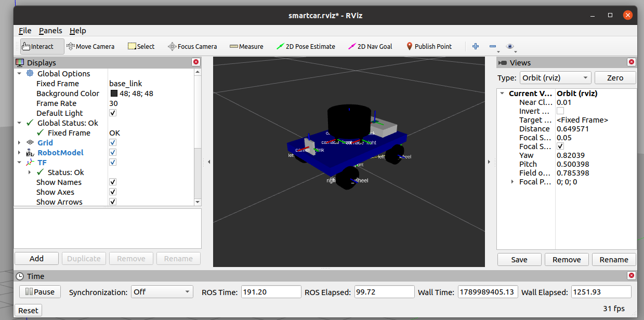Toggle the Default Light checkbox
Screen dimensions: 644x320
coord(113,113)
